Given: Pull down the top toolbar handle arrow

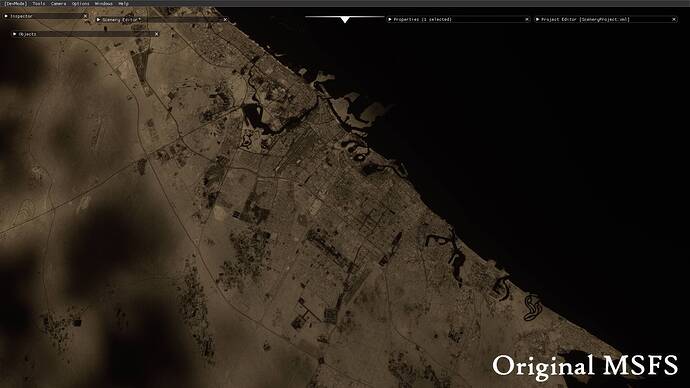Looking at the screenshot, I should coord(345,20).
